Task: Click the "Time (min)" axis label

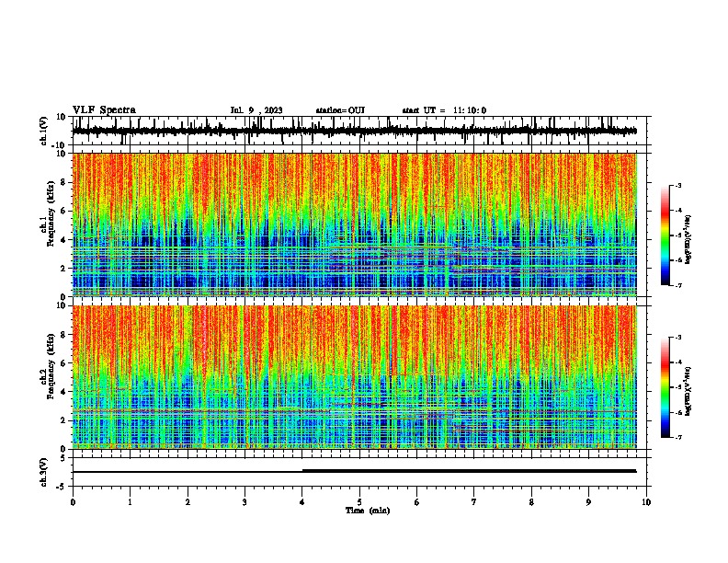Action: pyautogui.click(x=368, y=511)
